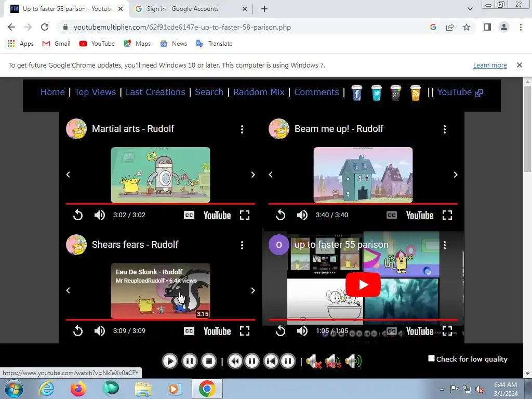Click the rewind double-arrow button
The width and height of the screenshot is (532, 399).
pos(235,362)
